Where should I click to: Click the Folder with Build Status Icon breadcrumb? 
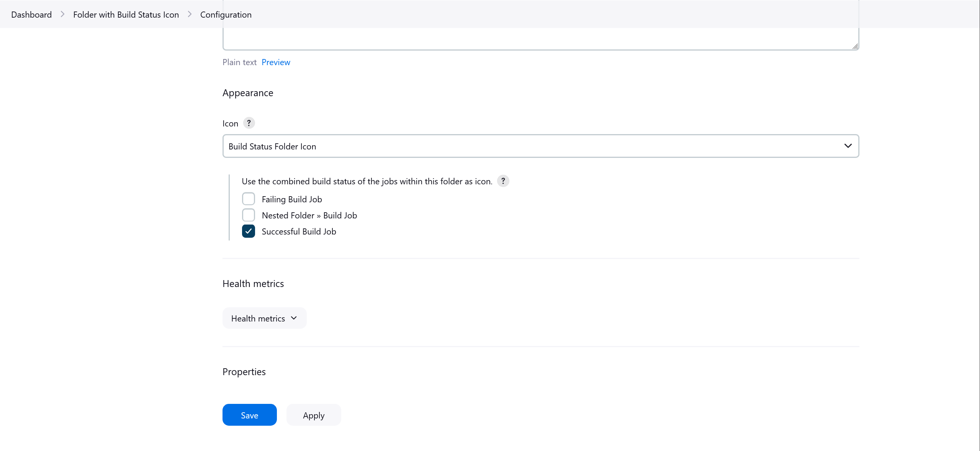pyautogui.click(x=126, y=14)
